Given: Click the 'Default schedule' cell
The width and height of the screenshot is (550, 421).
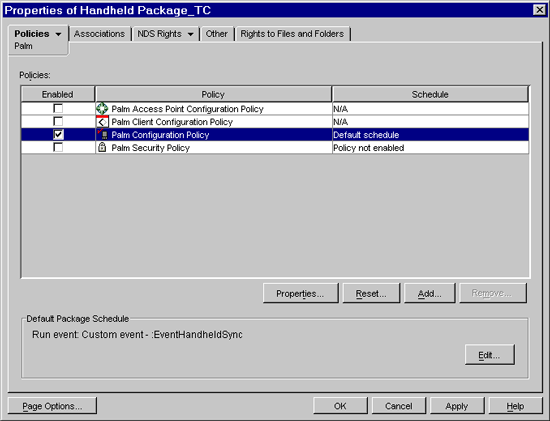Looking at the screenshot, I should (x=430, y=135).
